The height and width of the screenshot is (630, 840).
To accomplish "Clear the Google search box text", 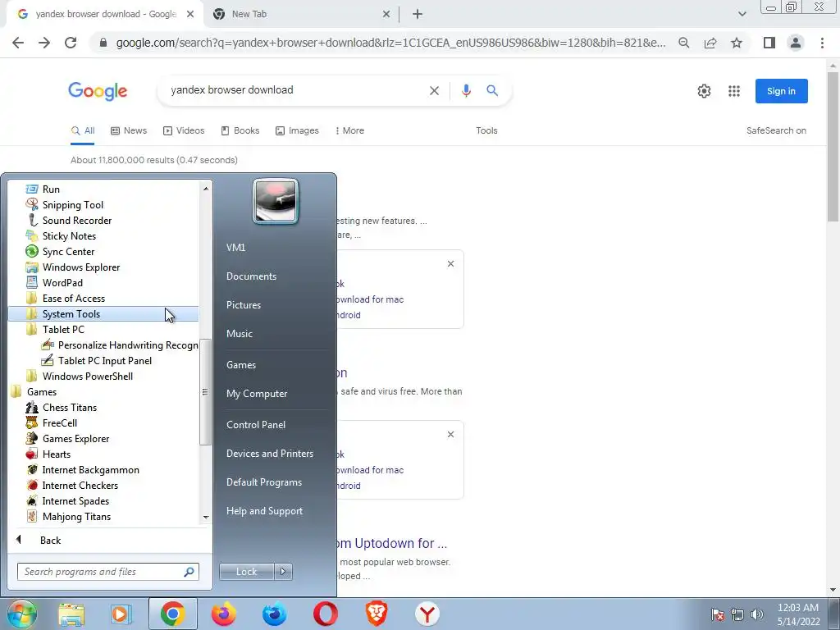I will click(434, 90).
